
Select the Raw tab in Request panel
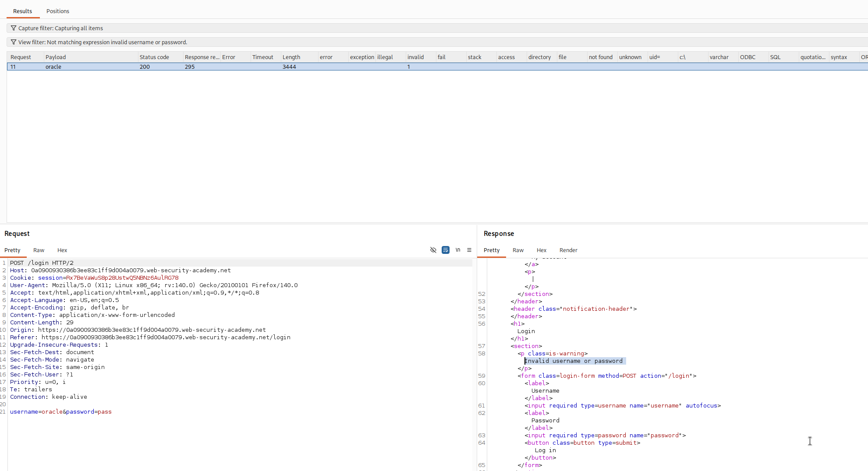39,250
